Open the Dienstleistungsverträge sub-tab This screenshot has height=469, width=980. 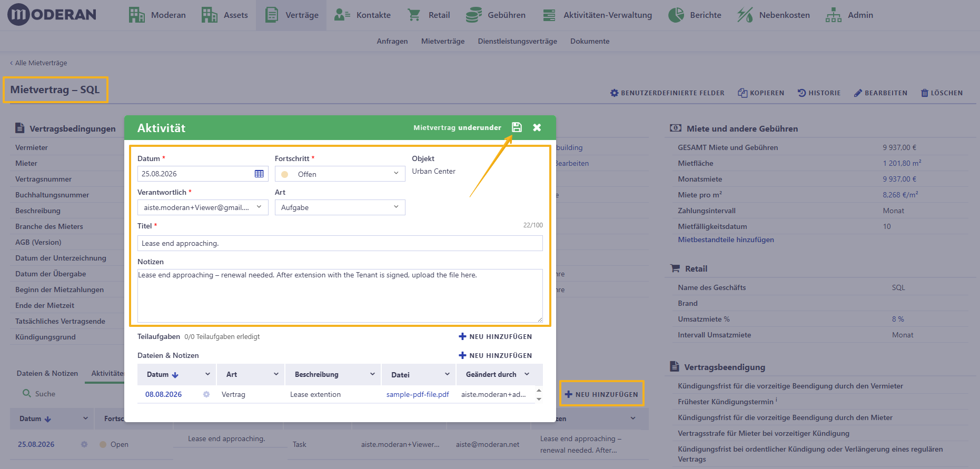click(517, 41)
